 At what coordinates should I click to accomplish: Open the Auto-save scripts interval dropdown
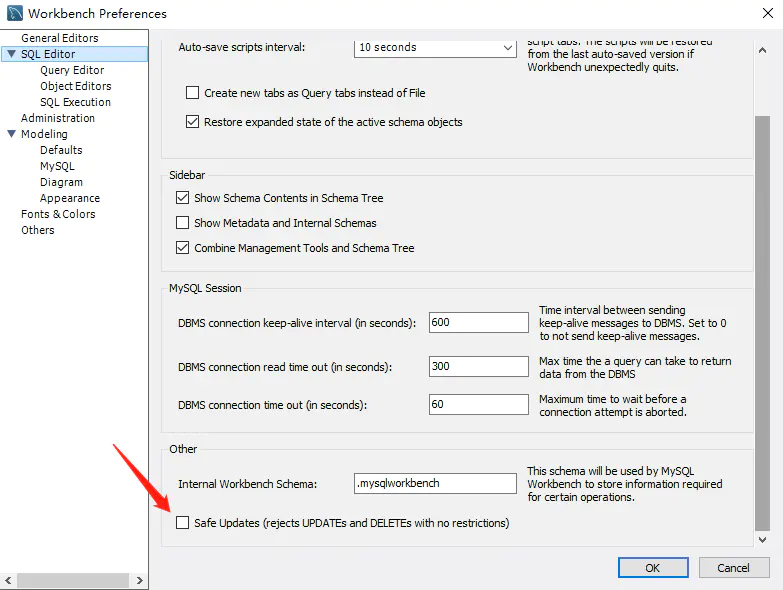(435, 48)
